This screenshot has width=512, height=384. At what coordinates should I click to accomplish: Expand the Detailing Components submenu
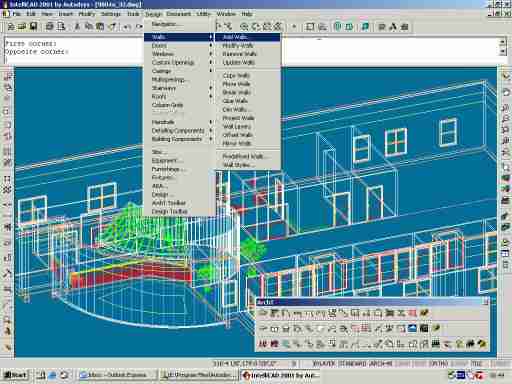tap(179, 131)
